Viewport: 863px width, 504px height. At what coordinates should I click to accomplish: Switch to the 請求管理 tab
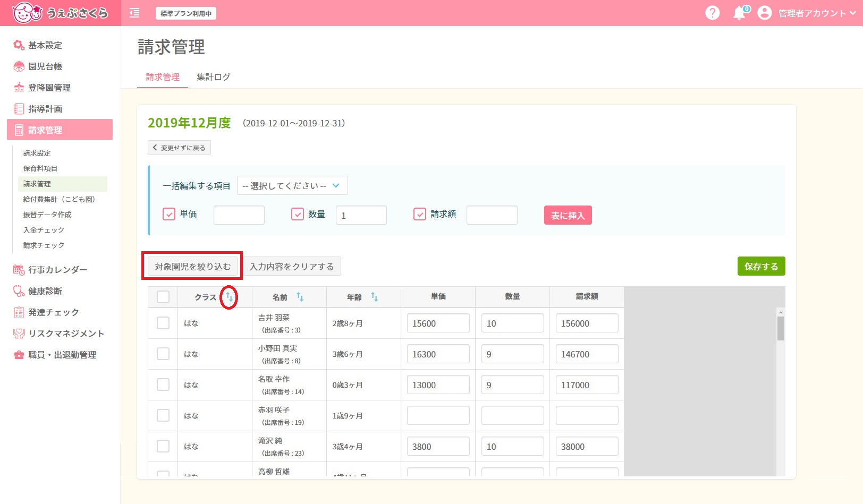(x=163, y=77)
